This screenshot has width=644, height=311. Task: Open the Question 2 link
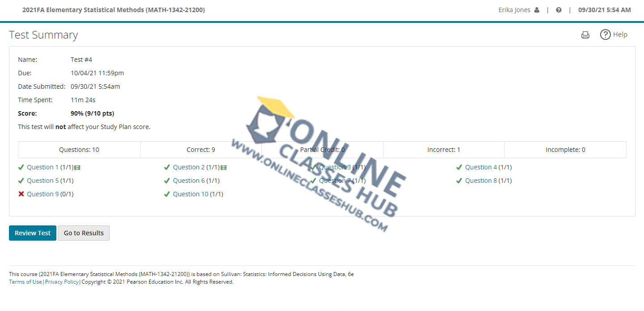[x=189, y=167]
